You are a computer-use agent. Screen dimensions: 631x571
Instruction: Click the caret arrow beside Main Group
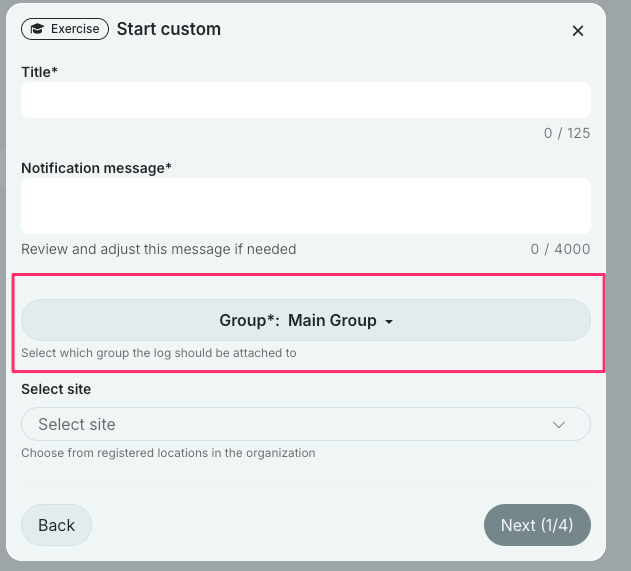point(389,322)
